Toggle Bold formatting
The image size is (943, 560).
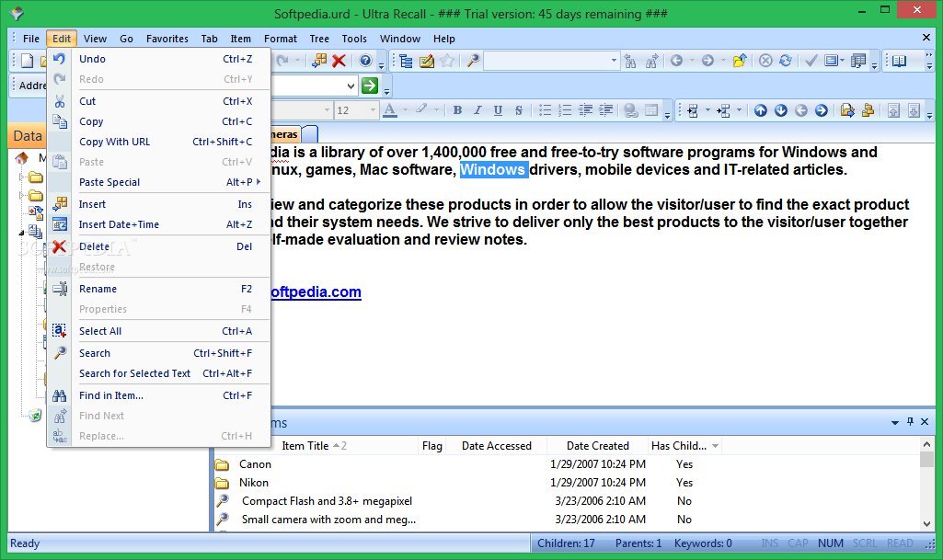(x=457, y=110)
